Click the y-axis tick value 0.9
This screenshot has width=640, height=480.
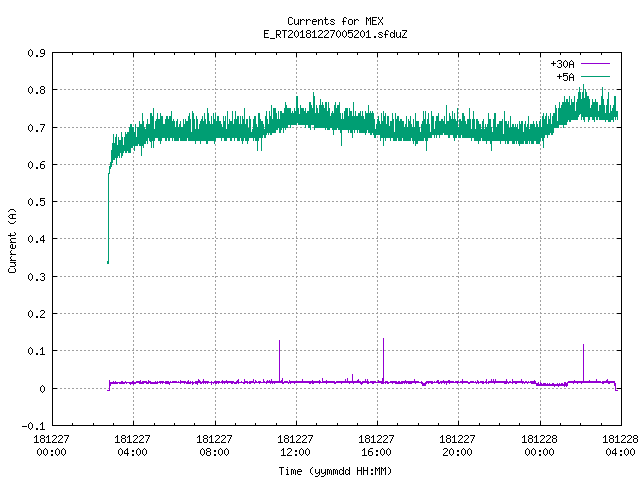pos(37,53)
